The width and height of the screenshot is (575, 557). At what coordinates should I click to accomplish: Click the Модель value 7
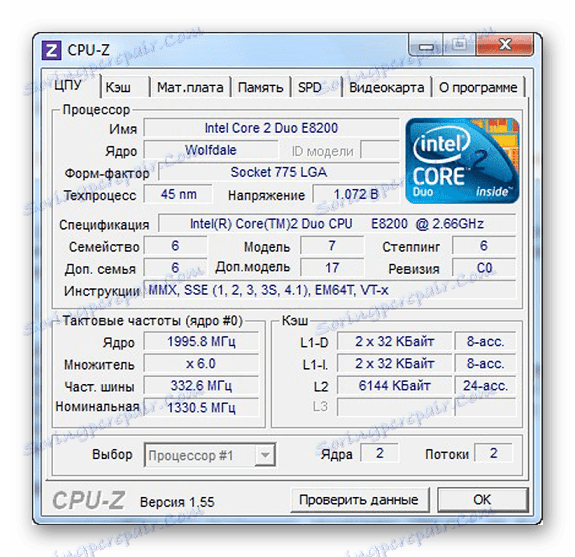point(332,245)
